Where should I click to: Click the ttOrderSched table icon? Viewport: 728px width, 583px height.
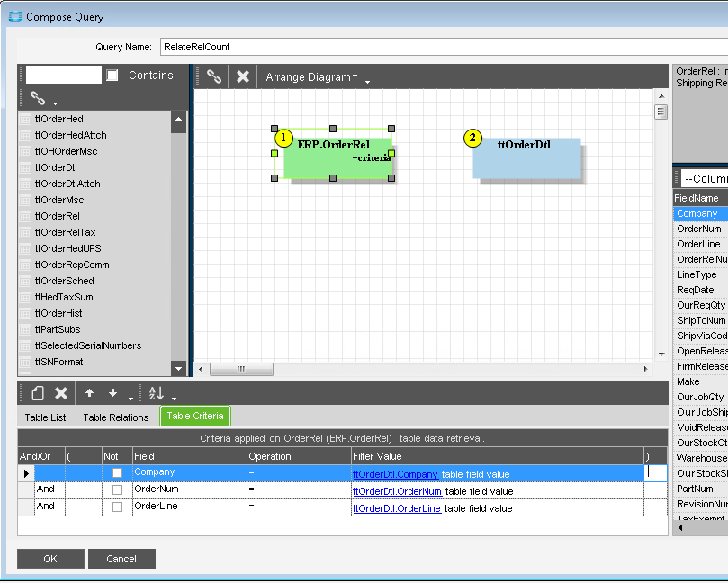(25, 282)
